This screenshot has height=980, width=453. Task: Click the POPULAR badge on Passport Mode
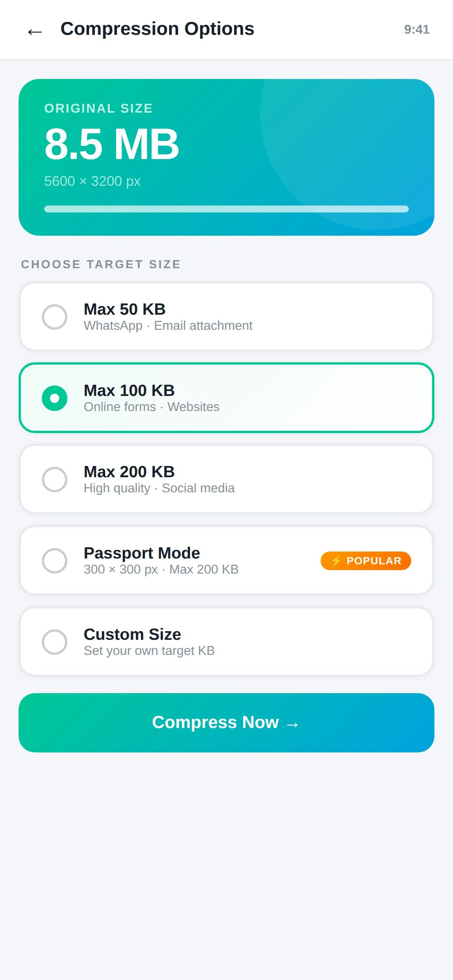pyautogui.click(x=365, y=560)
